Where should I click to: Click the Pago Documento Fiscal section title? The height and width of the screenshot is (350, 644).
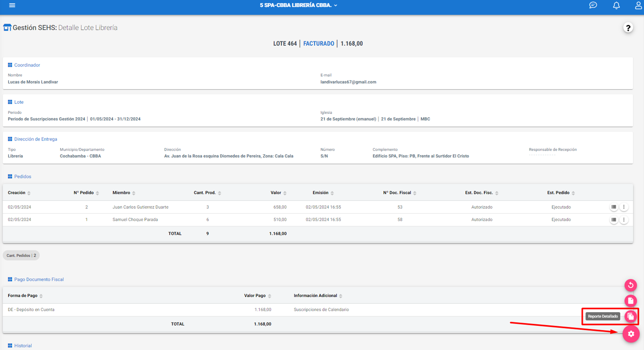(x=39, y=279)
